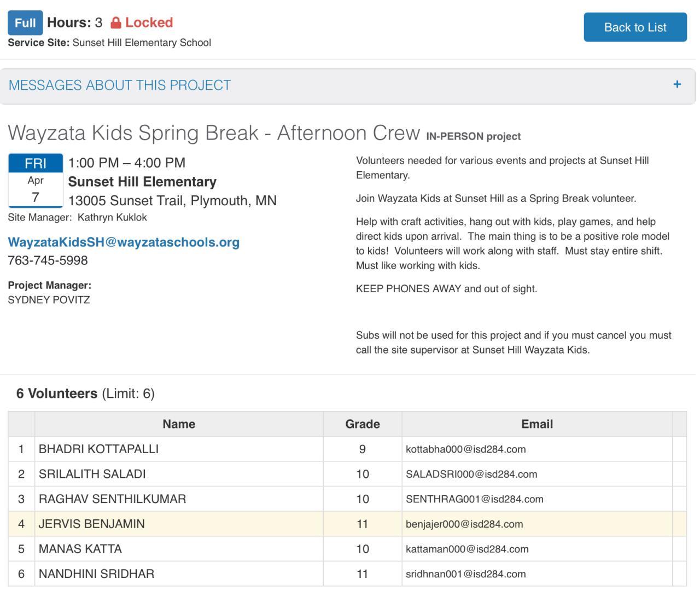The height and width of the screenshot is (602, 700).
Task: Click the FRI Apr 7 calendar icon
Action: click(36, 180)
